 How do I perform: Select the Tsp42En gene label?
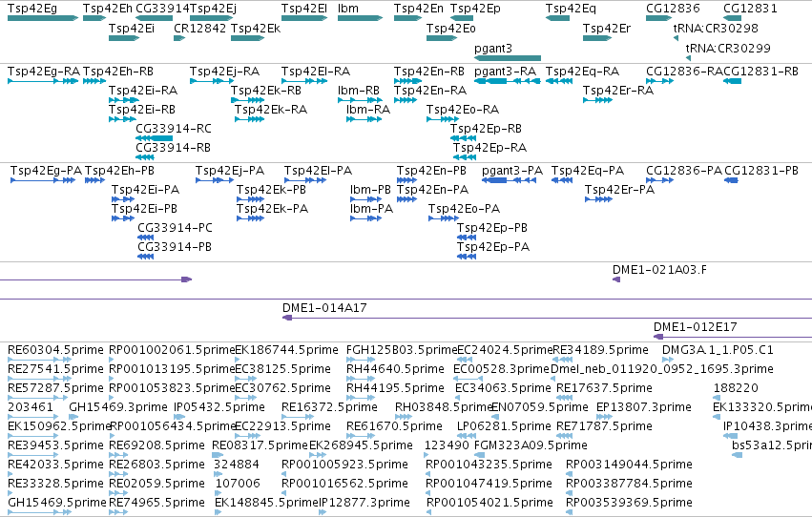tap(419, 9)
